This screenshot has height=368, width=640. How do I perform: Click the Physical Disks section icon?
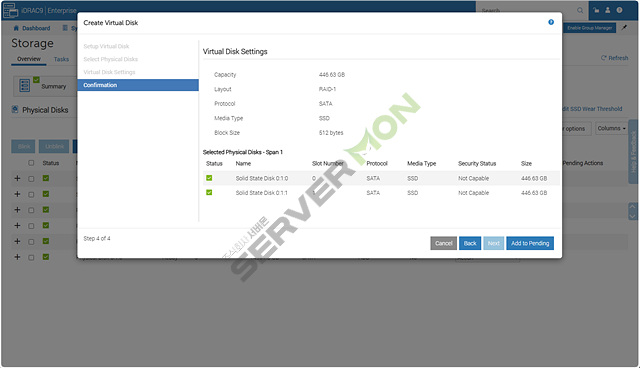15,109
